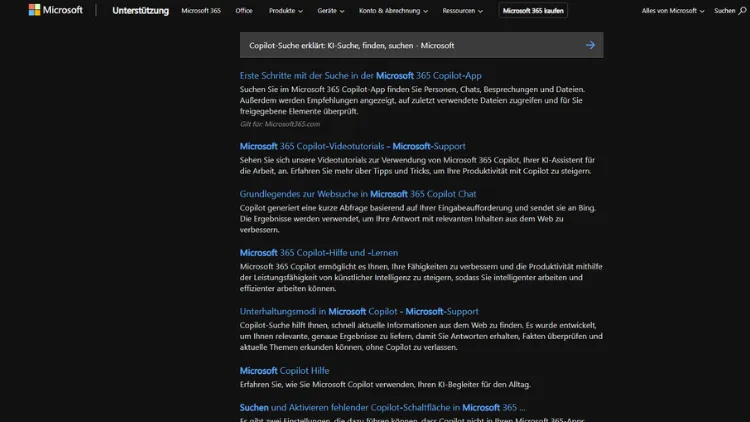Click the 'Gilt für: Microsoft365.com' note

[280, 124]
